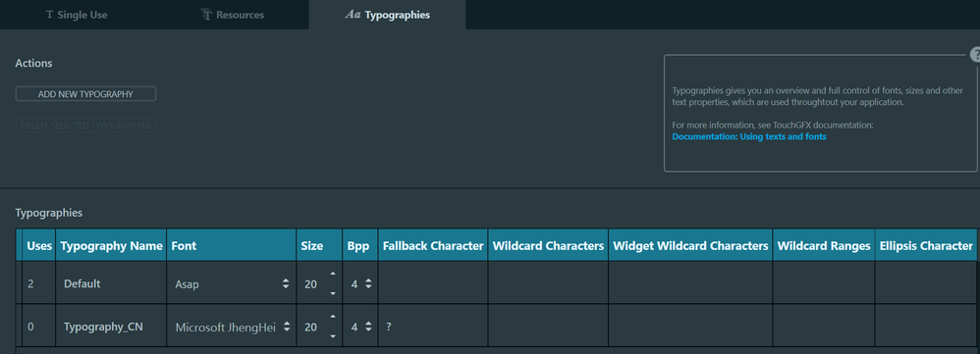Viewport: 980px width, 354px height.
Task: Select the Typographies tab
Action: [387, 15]
